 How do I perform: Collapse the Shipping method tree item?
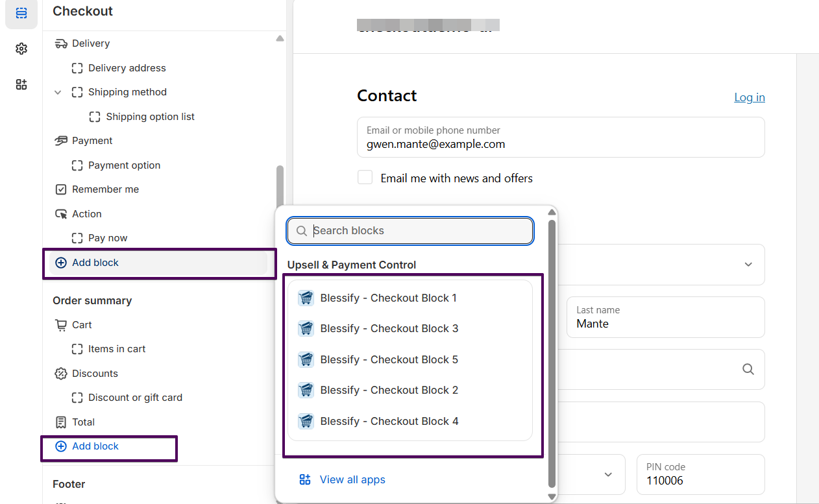[58, 92]
